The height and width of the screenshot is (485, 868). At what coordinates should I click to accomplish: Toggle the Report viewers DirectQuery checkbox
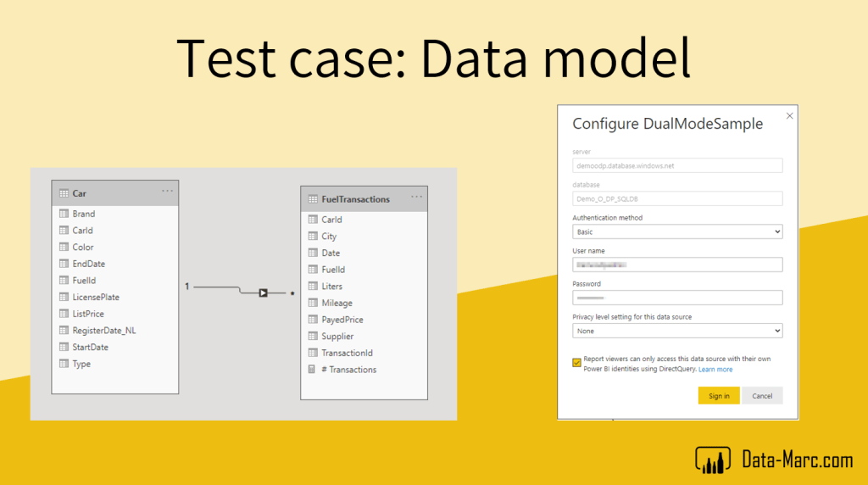click(x=577, y=362)
